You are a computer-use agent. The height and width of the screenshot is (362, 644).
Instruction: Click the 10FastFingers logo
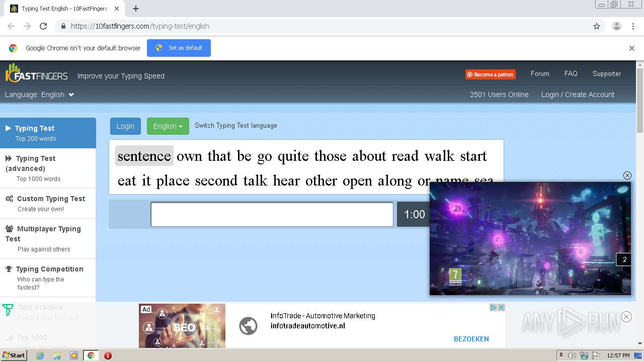click(x=36, y=73)
